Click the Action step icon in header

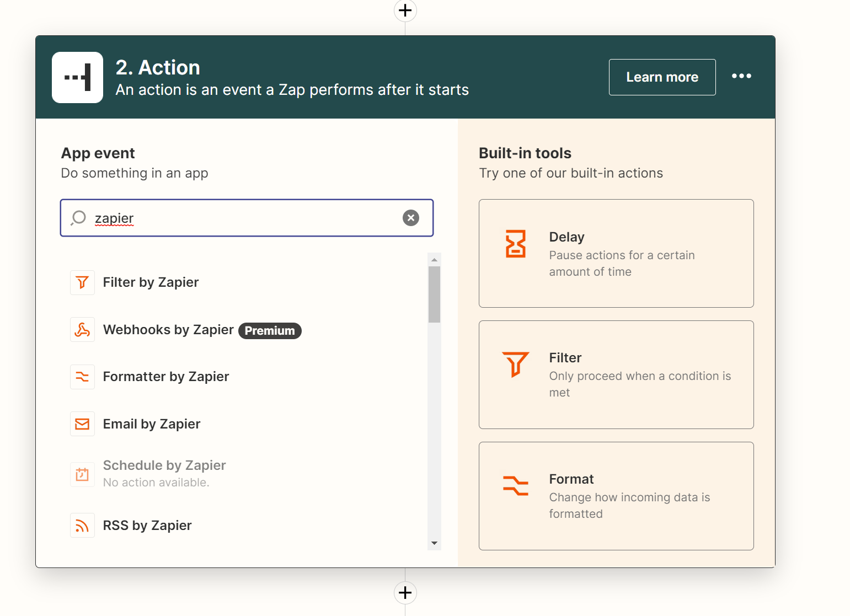tap(77, 77)
